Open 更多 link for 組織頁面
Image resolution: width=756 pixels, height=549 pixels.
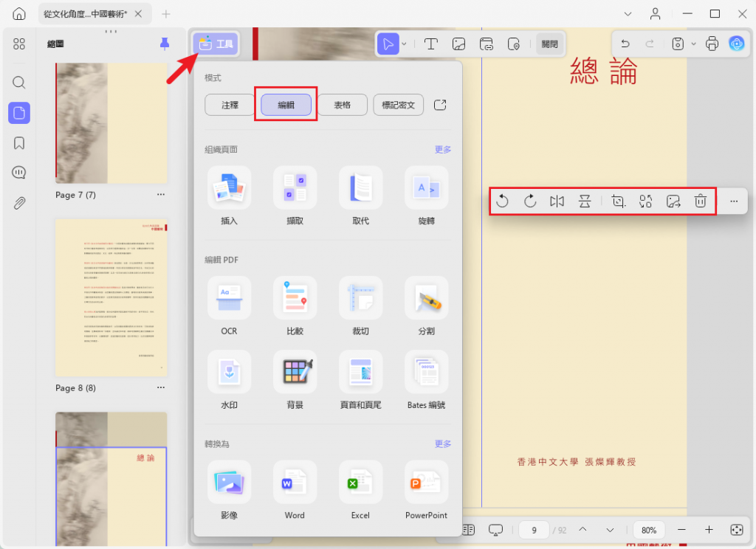click(x=443, y=149)
